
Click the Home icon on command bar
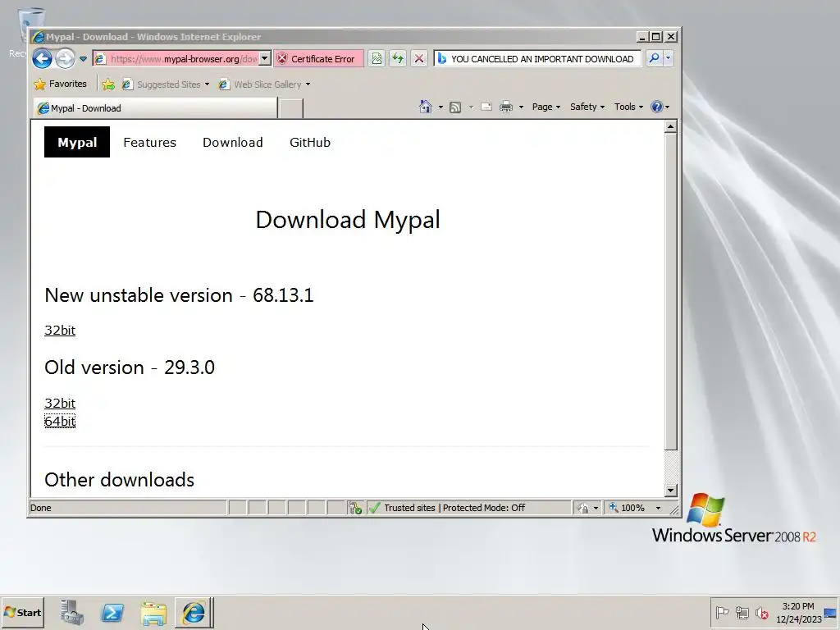pos(426,107)
